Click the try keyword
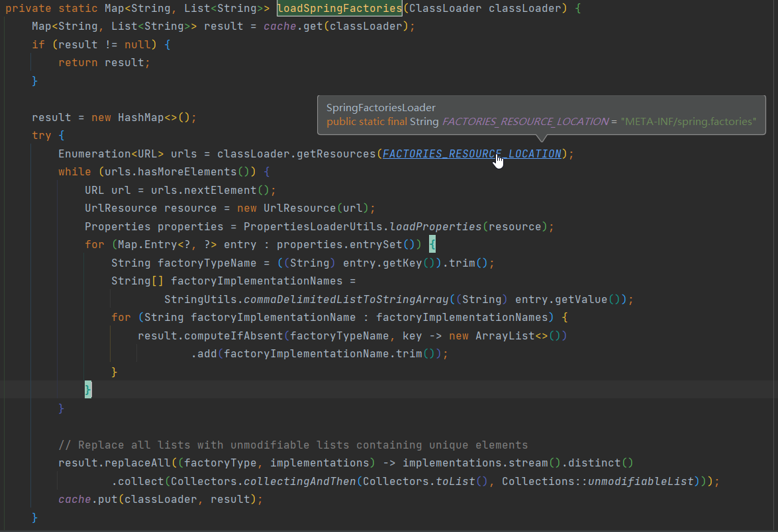The height and width of the screenshot is (532, 778). 42,136
